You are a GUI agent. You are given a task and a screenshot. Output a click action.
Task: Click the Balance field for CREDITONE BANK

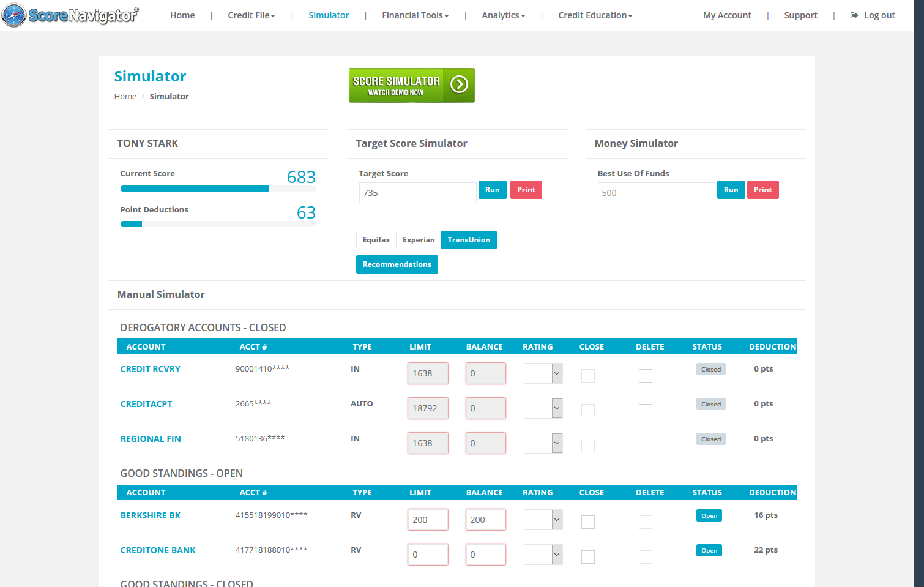pyautogui.click(x=485, y=555)
